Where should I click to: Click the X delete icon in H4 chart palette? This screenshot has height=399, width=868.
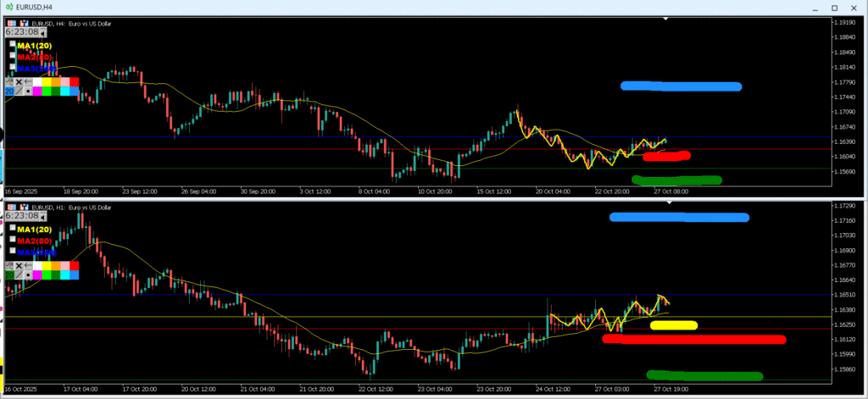coord(19,82)
